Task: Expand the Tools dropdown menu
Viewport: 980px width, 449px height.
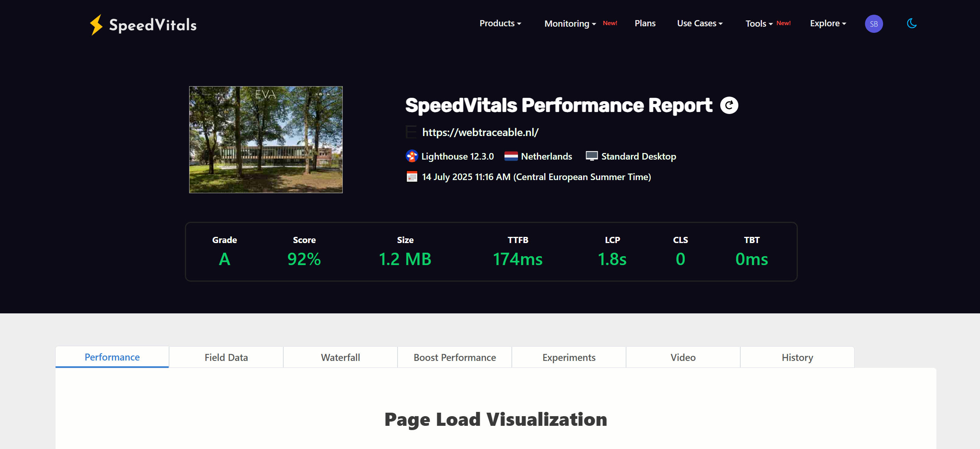Action: click(759, 24)
